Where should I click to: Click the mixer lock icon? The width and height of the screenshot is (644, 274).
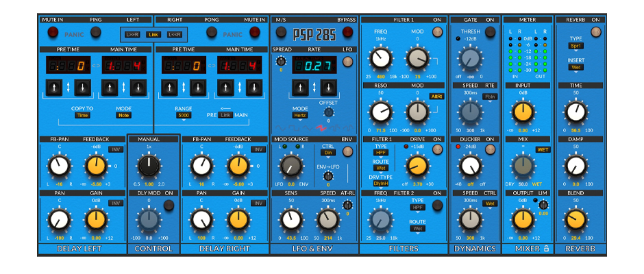point(546,248)
